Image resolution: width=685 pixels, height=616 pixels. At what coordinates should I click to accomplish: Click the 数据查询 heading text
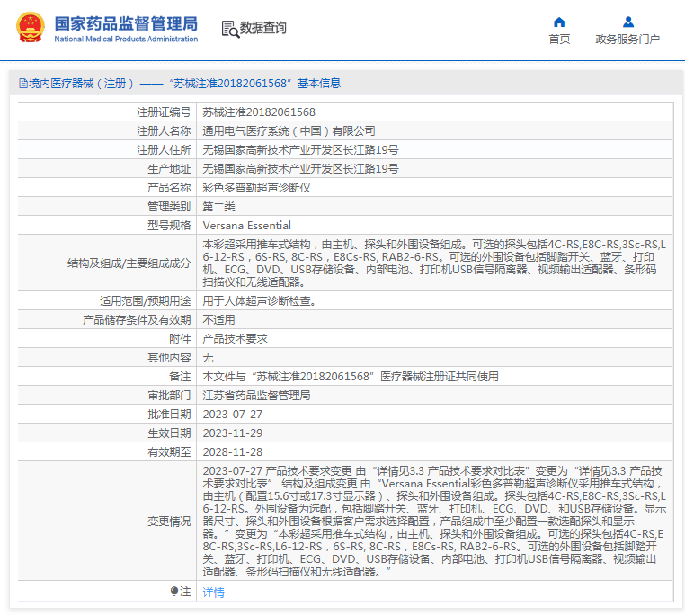(263, 28)
